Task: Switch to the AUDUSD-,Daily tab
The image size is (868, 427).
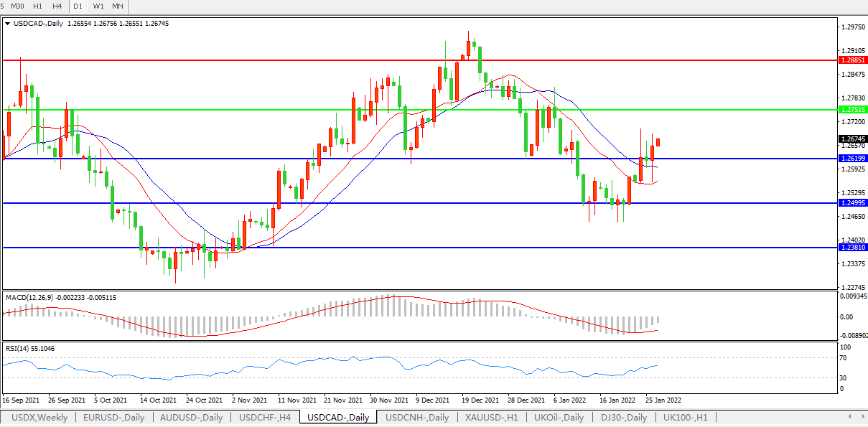Action: (192, 418)
